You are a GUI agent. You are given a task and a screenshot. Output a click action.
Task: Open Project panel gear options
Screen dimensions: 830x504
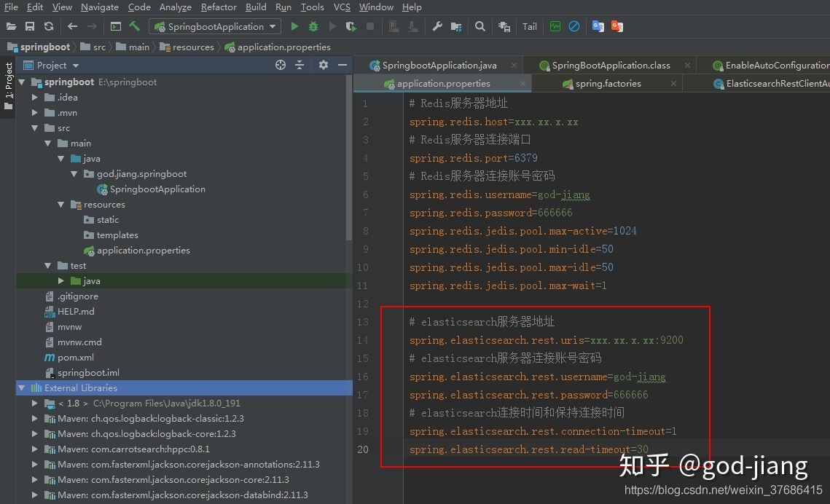coord(324,65)
